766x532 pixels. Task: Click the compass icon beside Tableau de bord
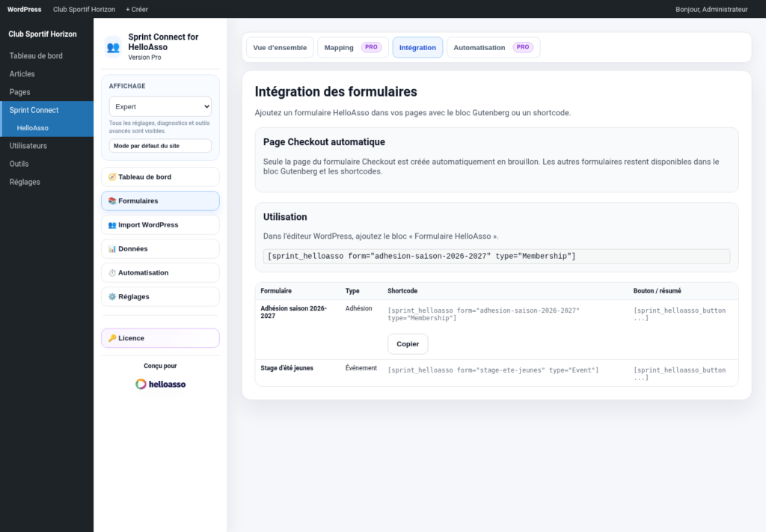tap(112, 177)
